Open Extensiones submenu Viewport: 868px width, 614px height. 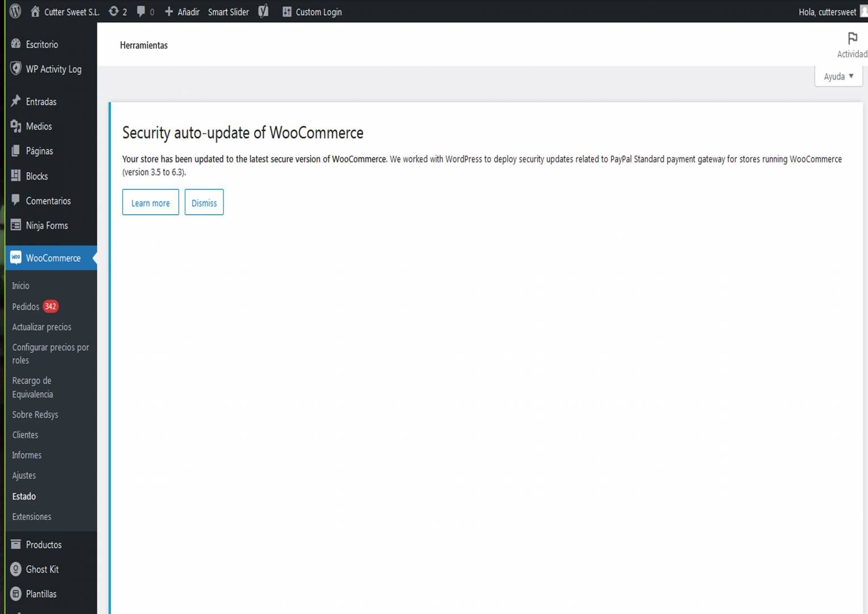(32, 517)
